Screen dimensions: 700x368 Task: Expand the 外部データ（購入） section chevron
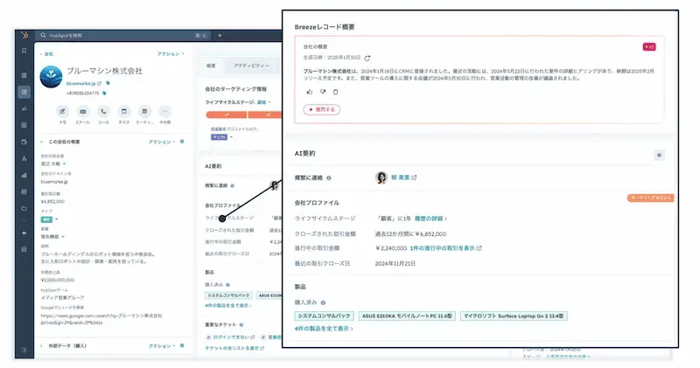tap(42, 346)
